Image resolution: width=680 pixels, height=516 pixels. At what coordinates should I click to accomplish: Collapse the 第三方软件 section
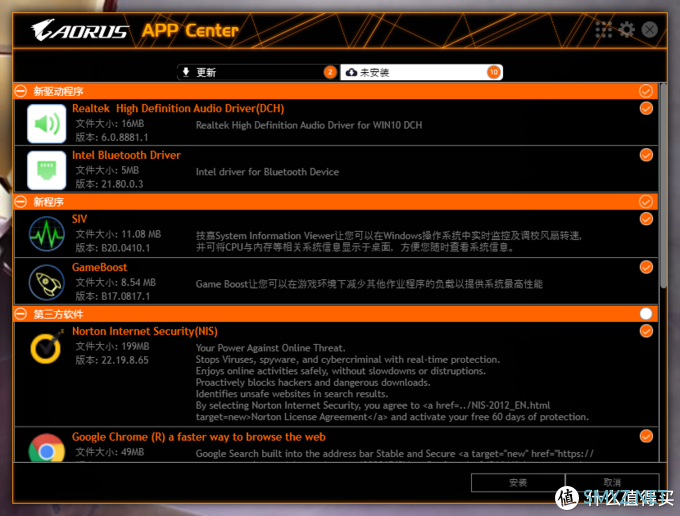coord(20,314)
